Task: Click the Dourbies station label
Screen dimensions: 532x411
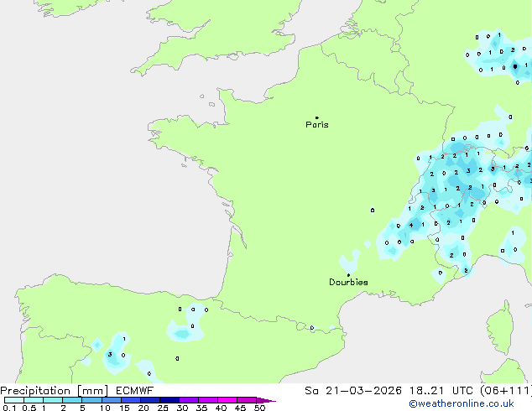Action: point(348,283)
